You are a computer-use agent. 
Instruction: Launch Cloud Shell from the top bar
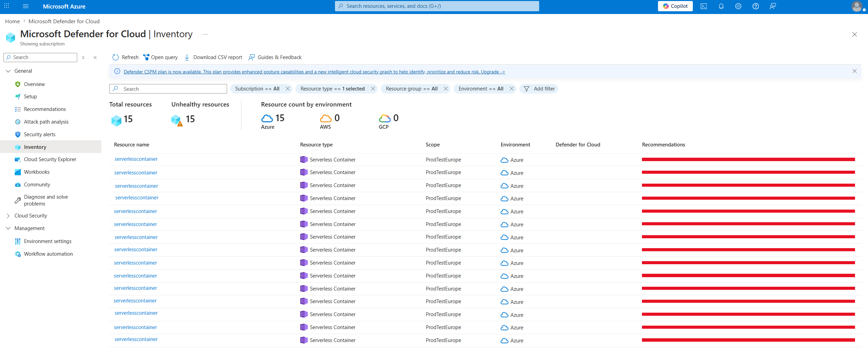[x=704, y=6]
